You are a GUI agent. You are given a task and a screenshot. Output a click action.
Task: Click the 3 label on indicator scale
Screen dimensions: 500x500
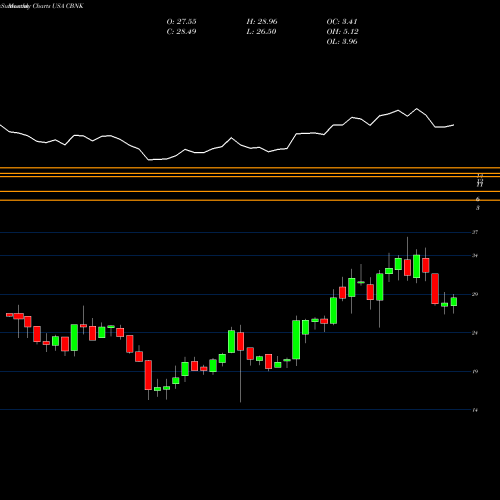click(x=478, y=208)
